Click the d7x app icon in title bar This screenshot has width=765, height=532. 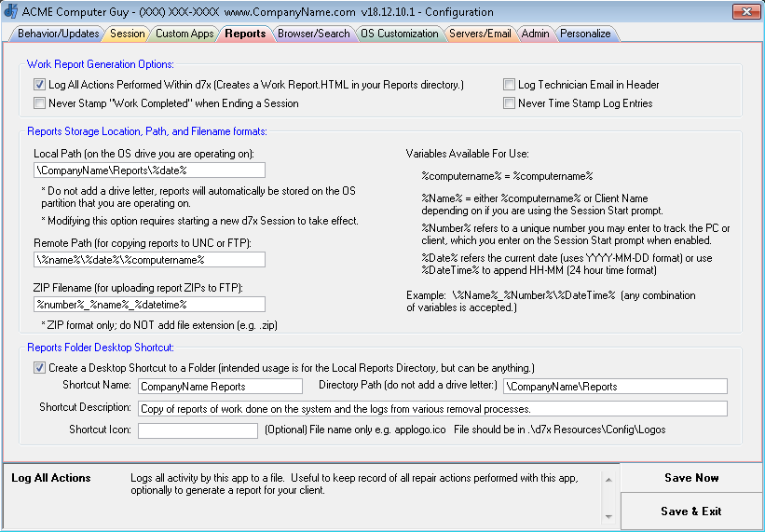tap(11, 11)
